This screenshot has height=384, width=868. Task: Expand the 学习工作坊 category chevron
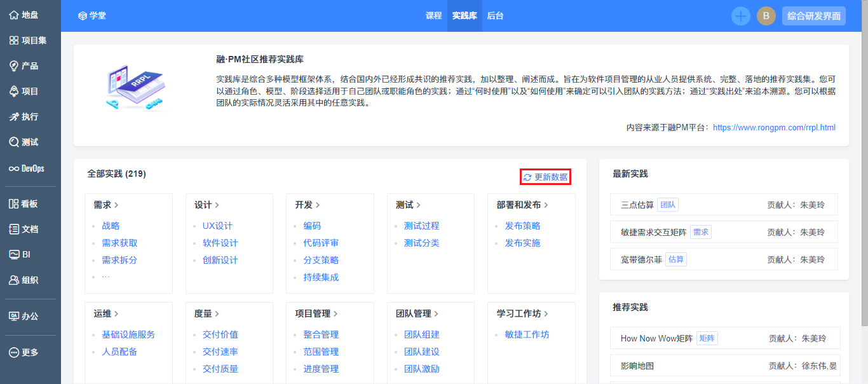pyautogui.click(x=546, y=314)
